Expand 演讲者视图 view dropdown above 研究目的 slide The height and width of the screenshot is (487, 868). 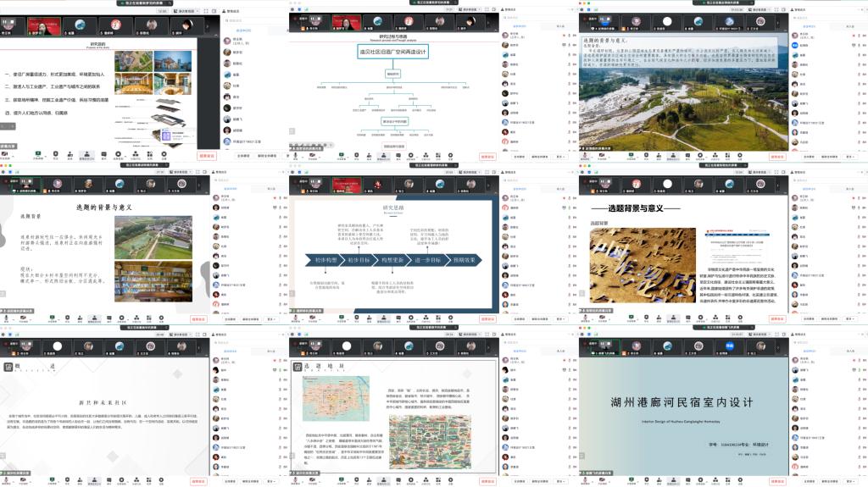tap(186, 13)
